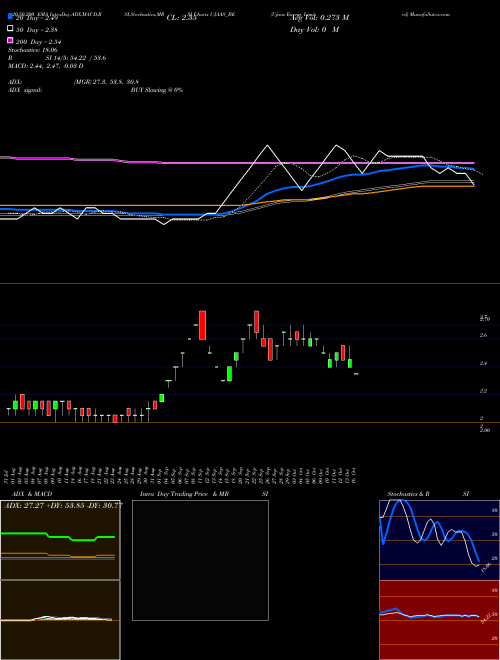Click the 2.4 price axis label
Screen dimensions: 500x660
point(483,363)
